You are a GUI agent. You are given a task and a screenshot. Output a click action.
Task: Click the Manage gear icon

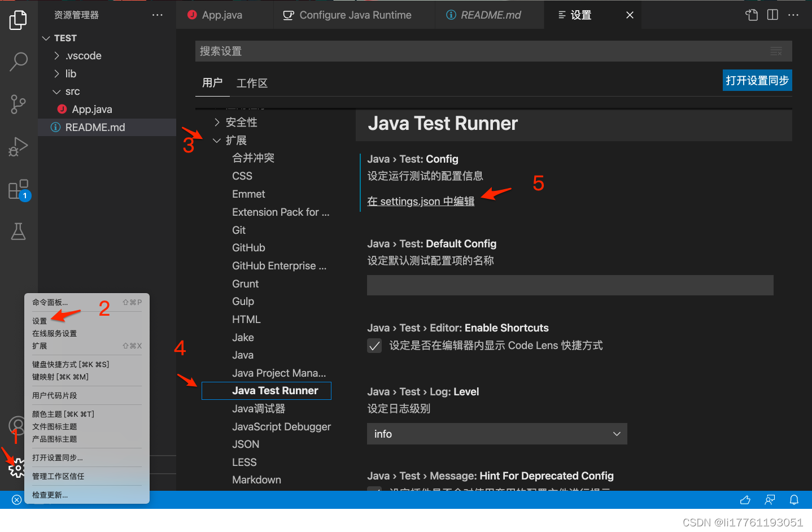click(17, 468)
